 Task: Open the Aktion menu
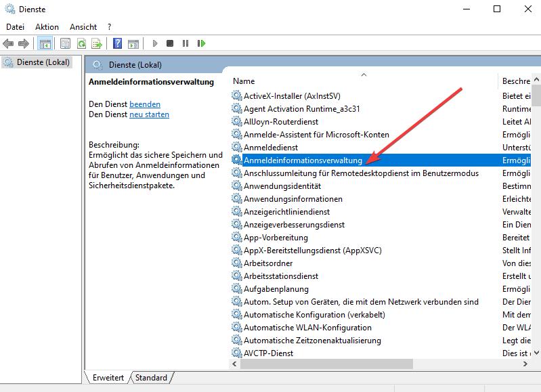tap(47, 27)
